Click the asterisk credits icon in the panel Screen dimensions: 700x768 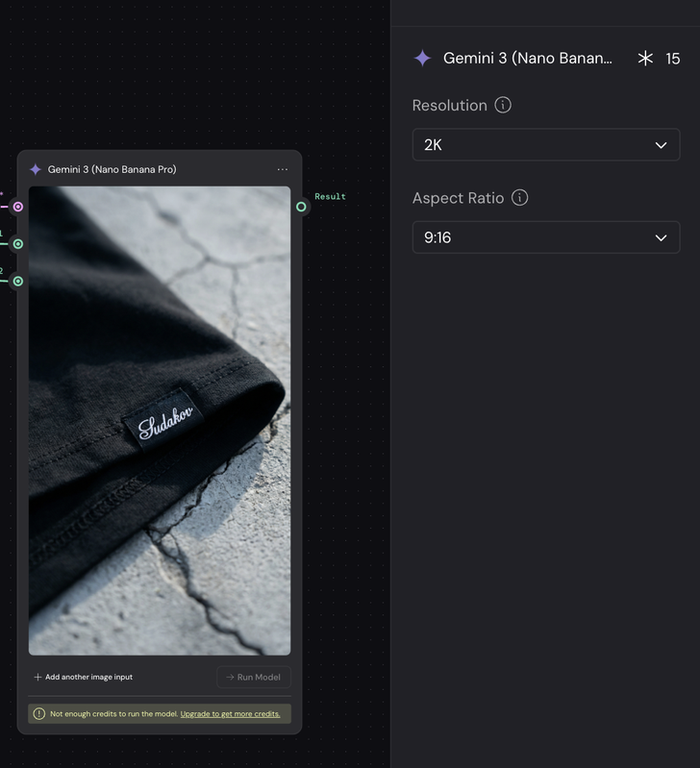tap(645, 59)
